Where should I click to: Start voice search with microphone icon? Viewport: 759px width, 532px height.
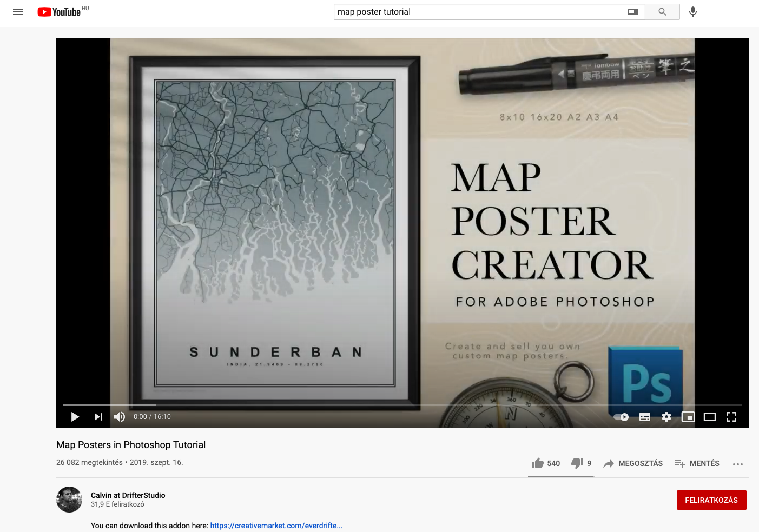point(693,12)
